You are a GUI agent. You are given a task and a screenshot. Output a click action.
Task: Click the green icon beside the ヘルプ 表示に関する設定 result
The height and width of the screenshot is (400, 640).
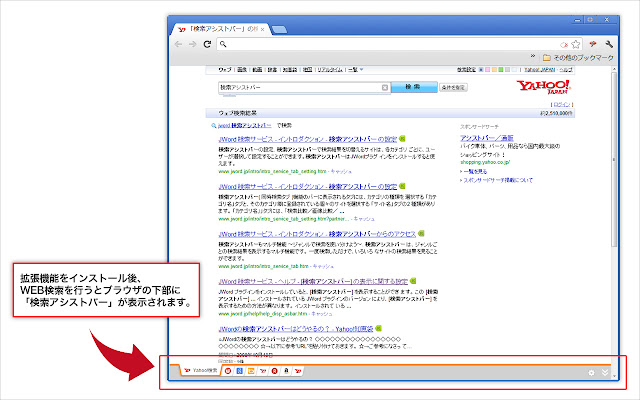pos(413,281)
